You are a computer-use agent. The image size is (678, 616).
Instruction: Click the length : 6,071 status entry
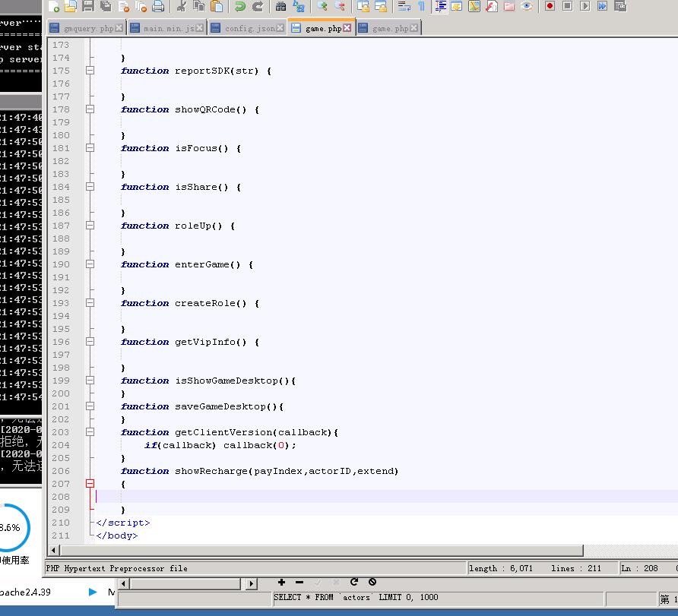pos(500,568)
